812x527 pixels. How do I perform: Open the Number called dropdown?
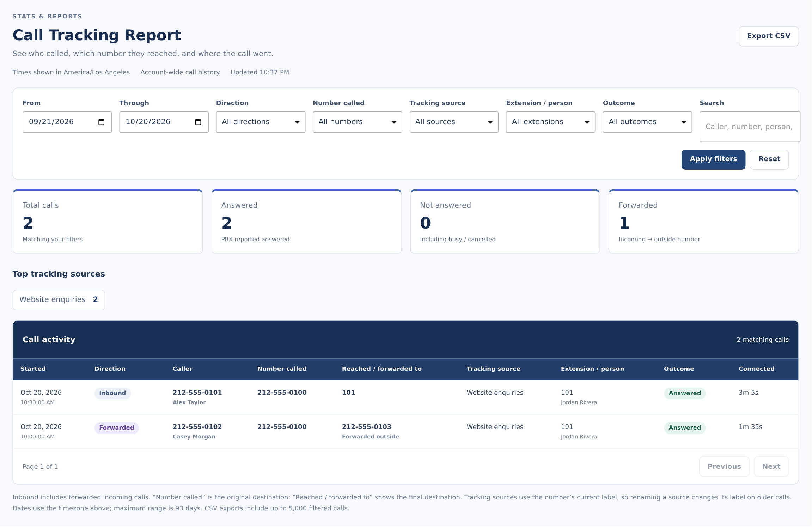coord(357,122)
